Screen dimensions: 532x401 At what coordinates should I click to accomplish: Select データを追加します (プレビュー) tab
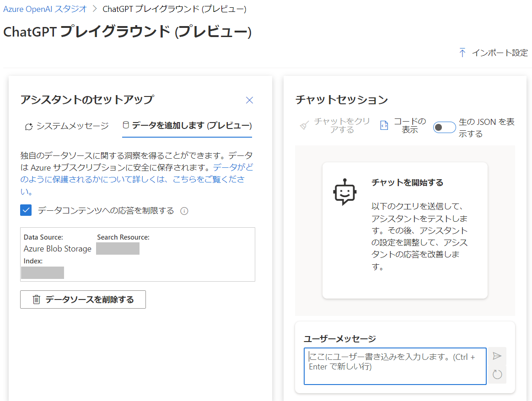pyautogui.click(x=187, y=126)
